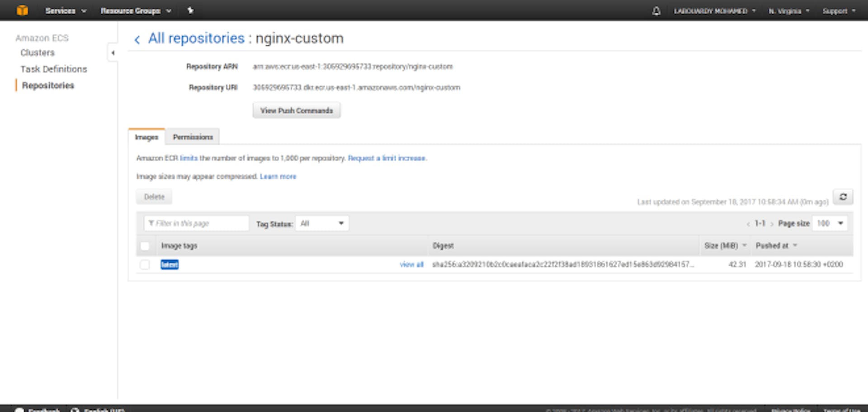Click the AWS cube logo icon
This screenshot has width=868, height=412.
click(22, 10)
